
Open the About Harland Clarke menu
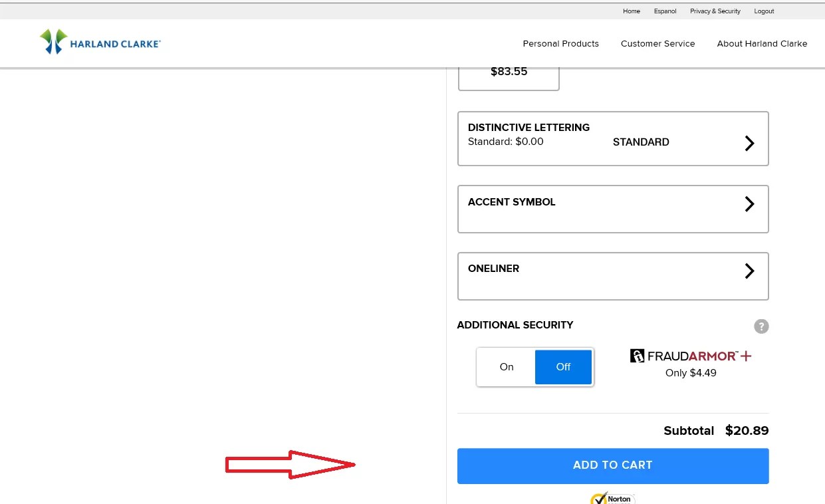point(762,43)
